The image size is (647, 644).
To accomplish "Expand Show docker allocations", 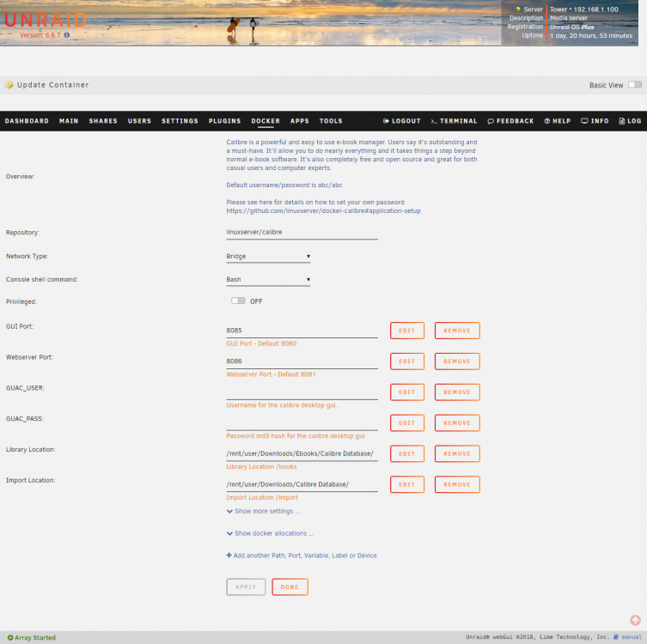I will point(270,533).
